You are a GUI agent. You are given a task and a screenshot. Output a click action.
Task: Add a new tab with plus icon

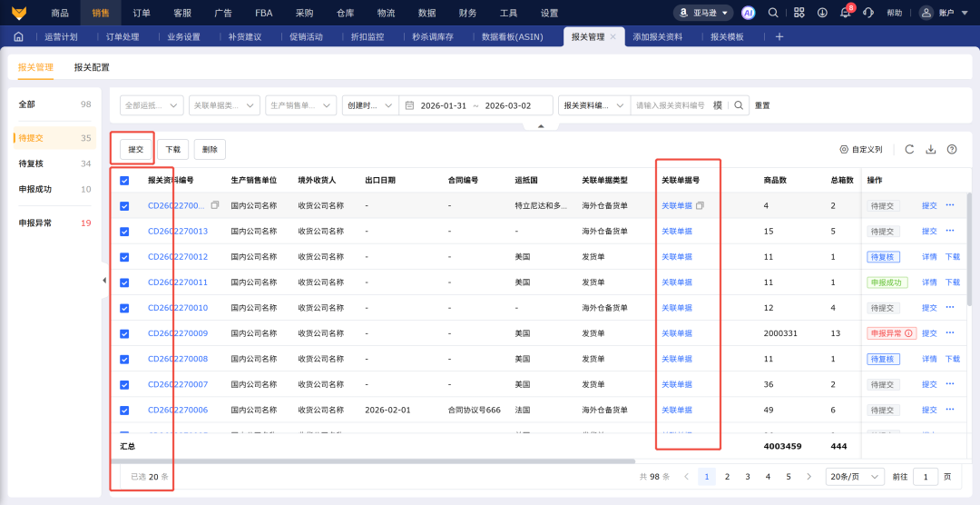[x=779, y=37]
